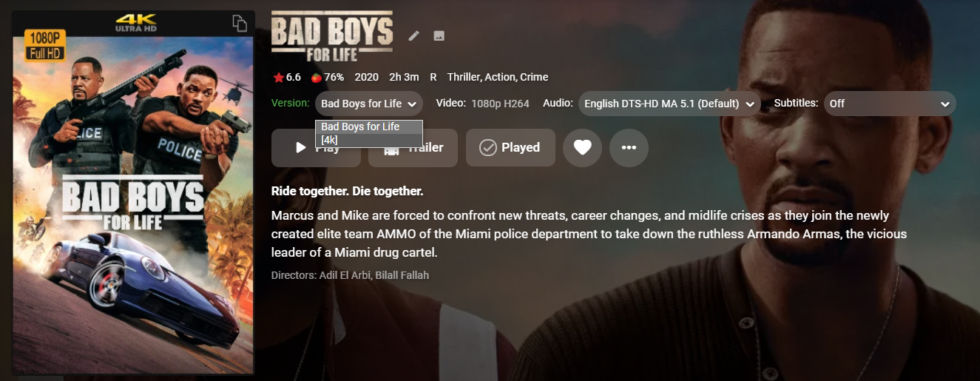The width and height of the screenshot is (980, 381).
Task: Open the three-dots more options button
Action: coord(629,147)
